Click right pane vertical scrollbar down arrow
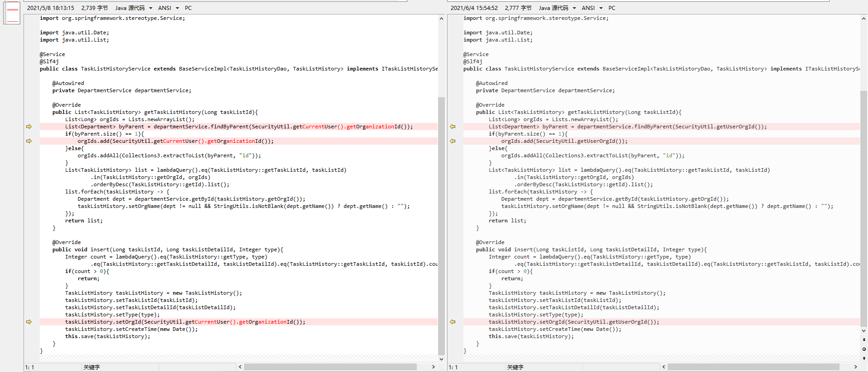This screenshot has height=372, width=868. pyautogui.click(x=864, y=331)
